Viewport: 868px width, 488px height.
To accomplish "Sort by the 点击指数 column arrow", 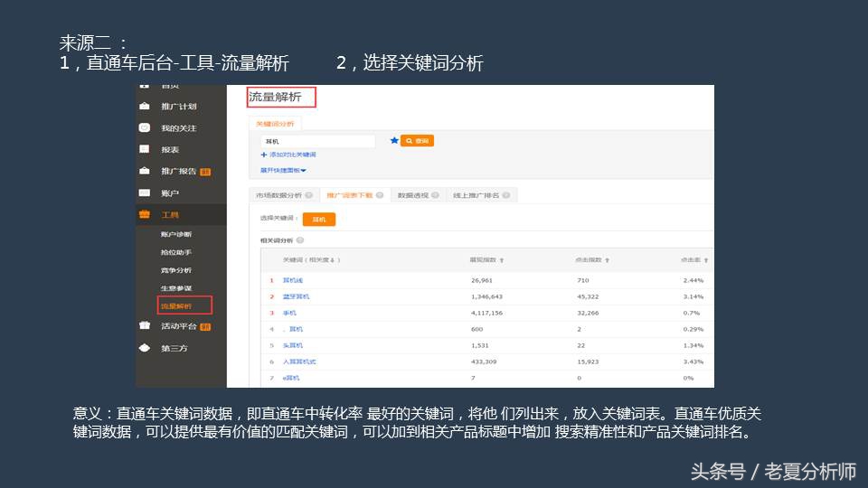I will point(608,260).
